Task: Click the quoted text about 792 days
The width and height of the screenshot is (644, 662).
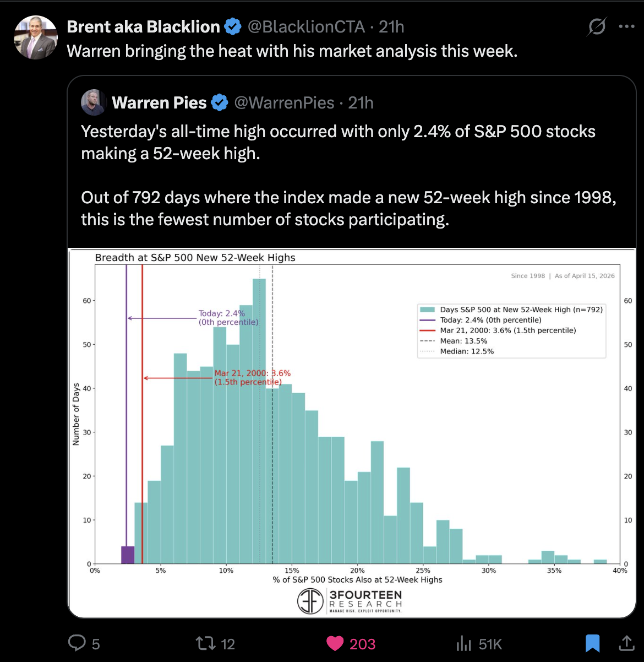Action: click(348, 208)
